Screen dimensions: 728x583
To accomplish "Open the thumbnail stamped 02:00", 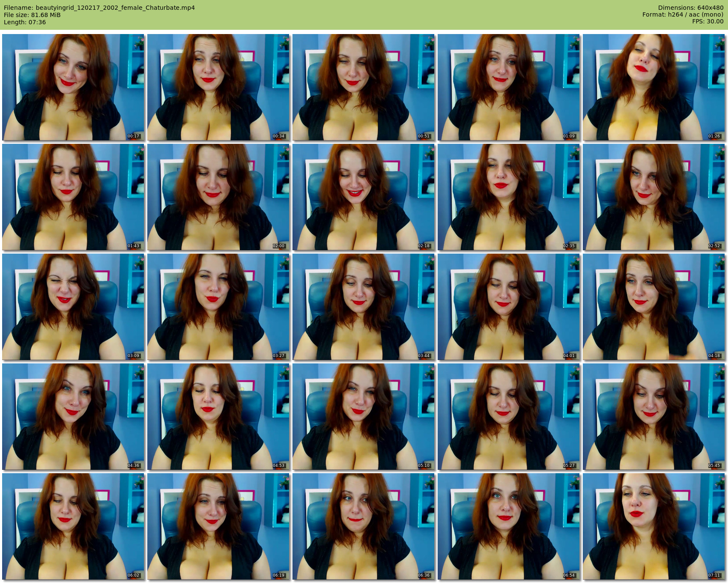I will [x=218, y=197].
